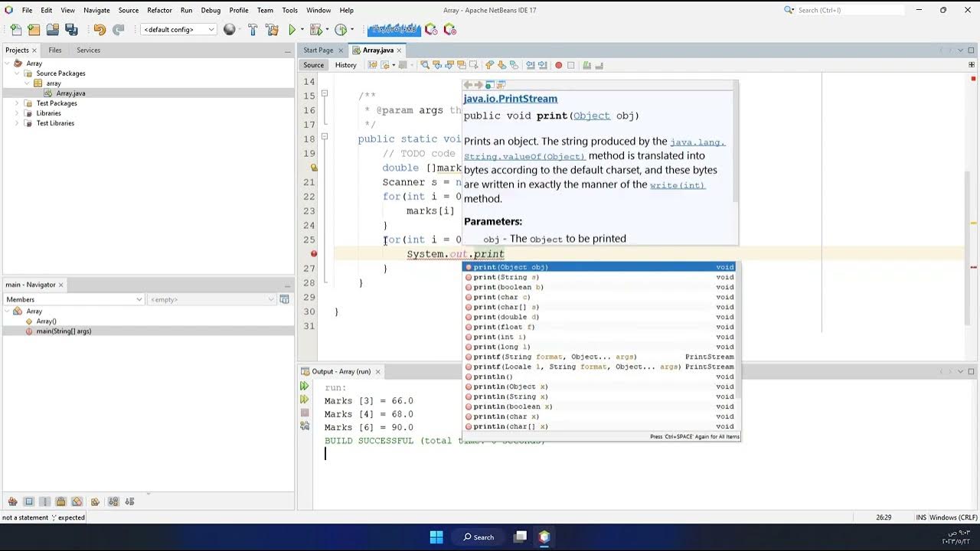Open the Members dropdown in Navigator
The width and height of the screenshot is (980, 551).
coord(74,299)
